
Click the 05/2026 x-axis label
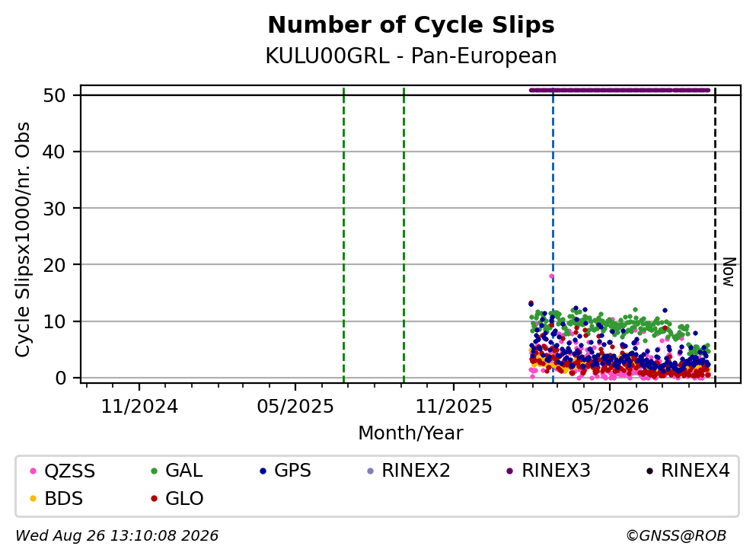tap(610, 407)
